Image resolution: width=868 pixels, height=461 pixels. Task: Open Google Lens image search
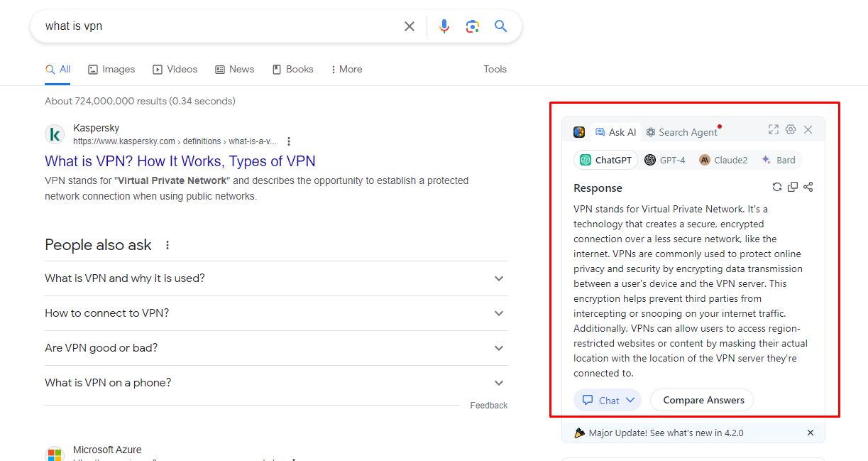tap(473, 26)
